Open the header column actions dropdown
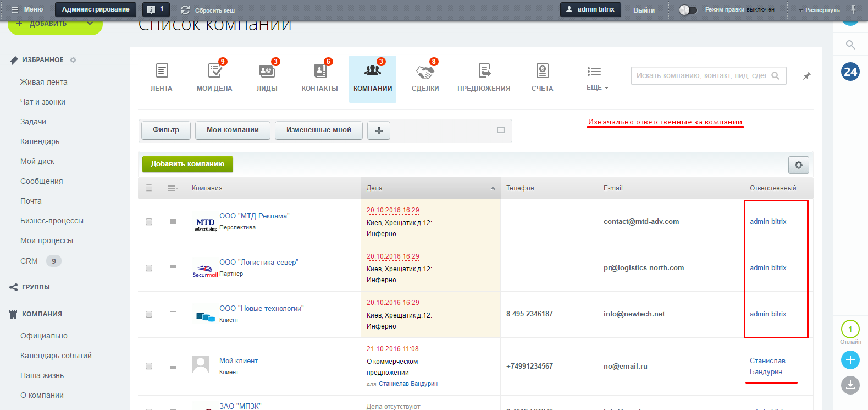 pyautogui.click(x=173, y=188)
